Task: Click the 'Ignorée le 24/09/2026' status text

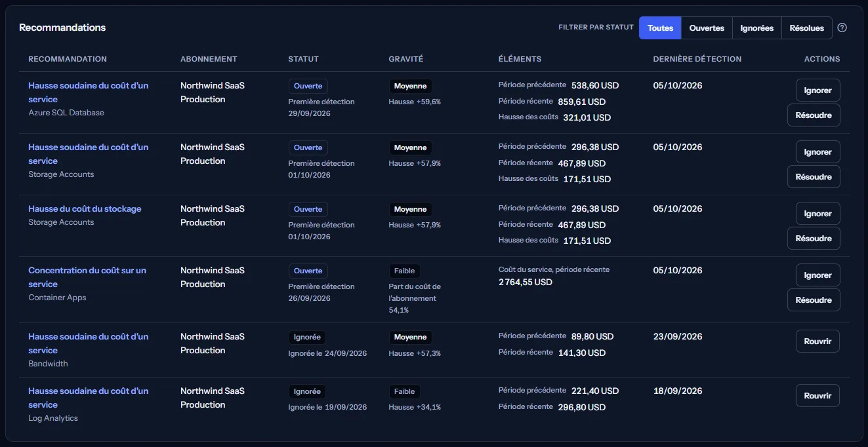Action: pos(327,353)
